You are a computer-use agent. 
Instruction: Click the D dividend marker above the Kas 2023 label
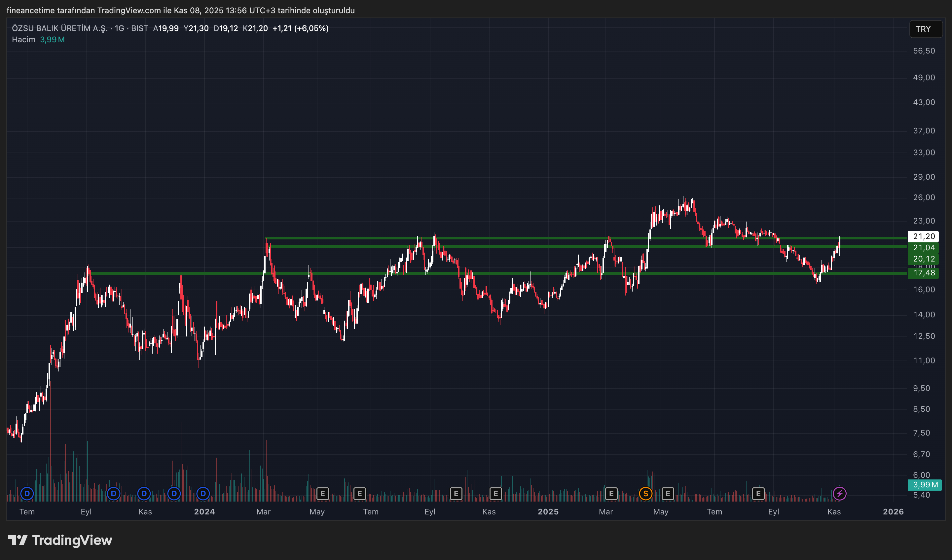coord(144,494)
